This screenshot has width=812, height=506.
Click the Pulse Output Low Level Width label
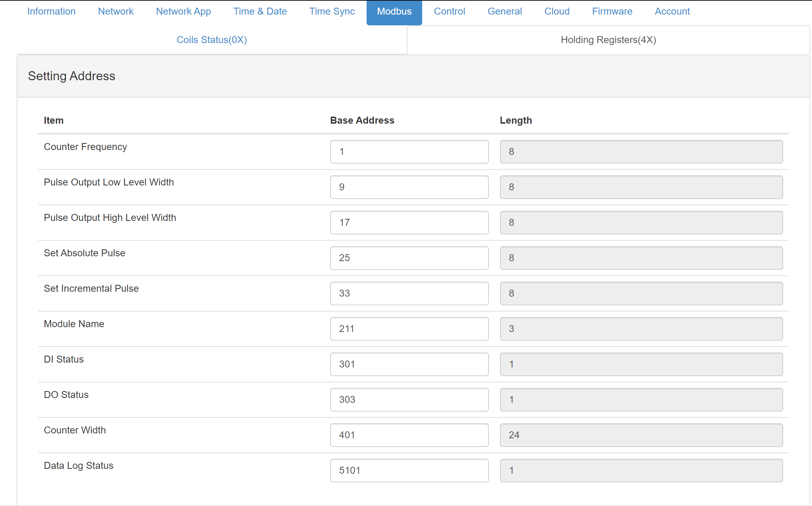coord(109,182)
